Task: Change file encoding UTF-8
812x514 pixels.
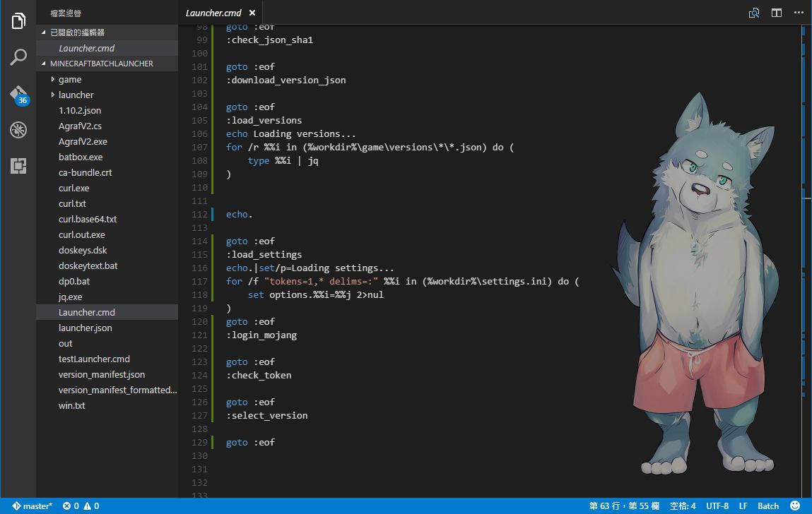Action: [717, 506]
